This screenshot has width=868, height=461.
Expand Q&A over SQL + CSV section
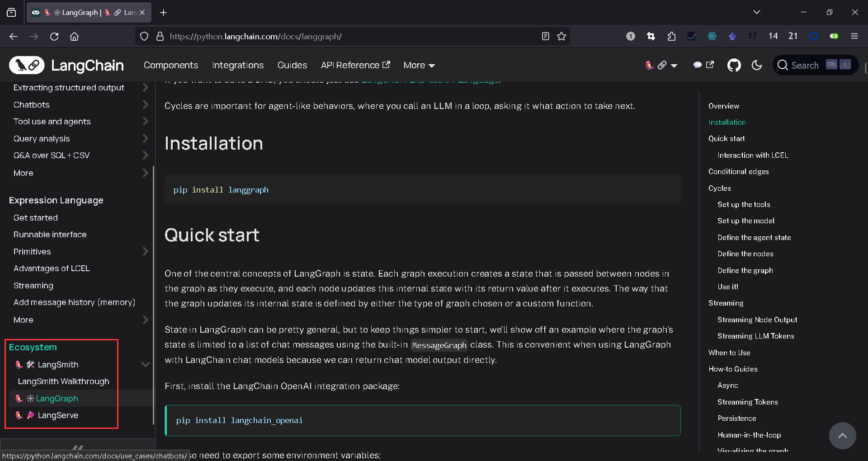[x=145, y=155]
